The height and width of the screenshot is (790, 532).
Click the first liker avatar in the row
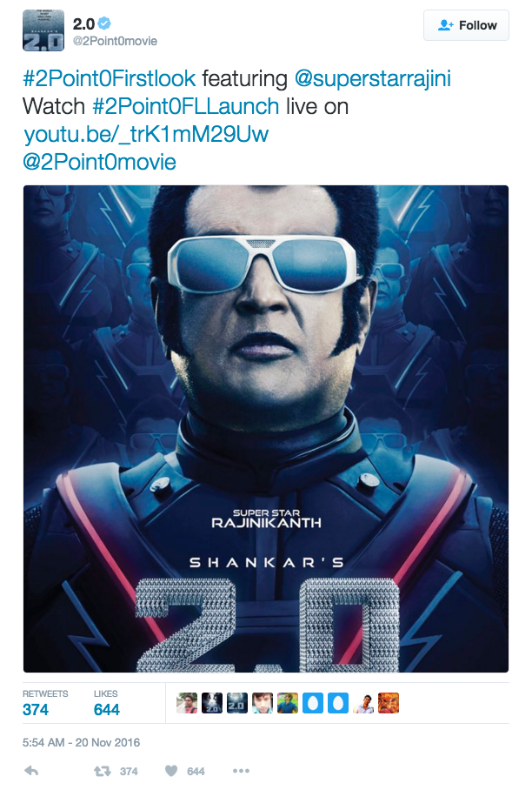pyautogui.click(x=187, y=703)
